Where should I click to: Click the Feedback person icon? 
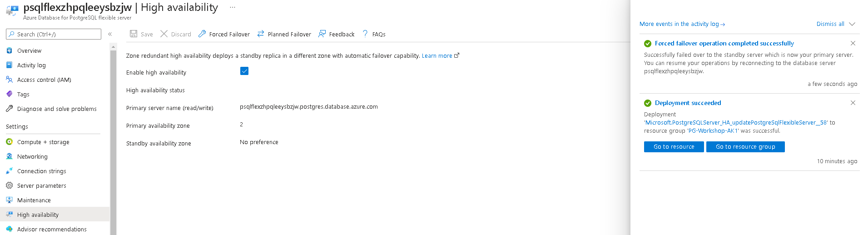(x=322, y=34)
